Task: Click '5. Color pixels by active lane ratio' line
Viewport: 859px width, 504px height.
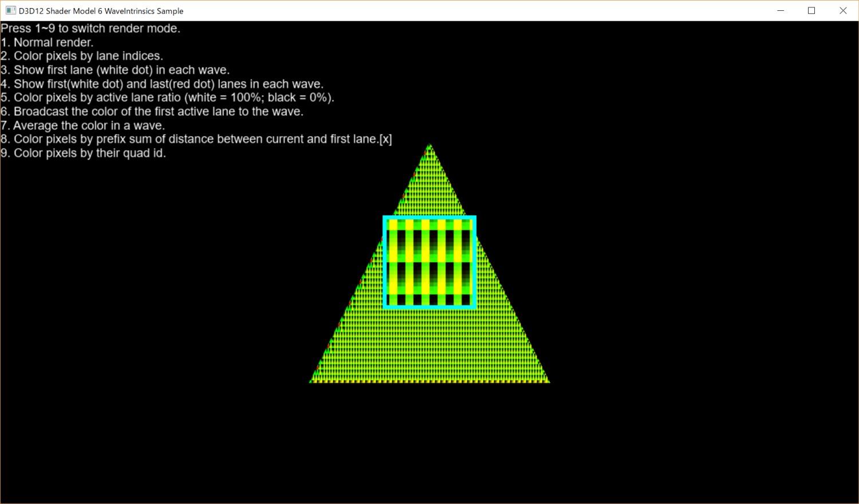Action: tap(167, 97)
